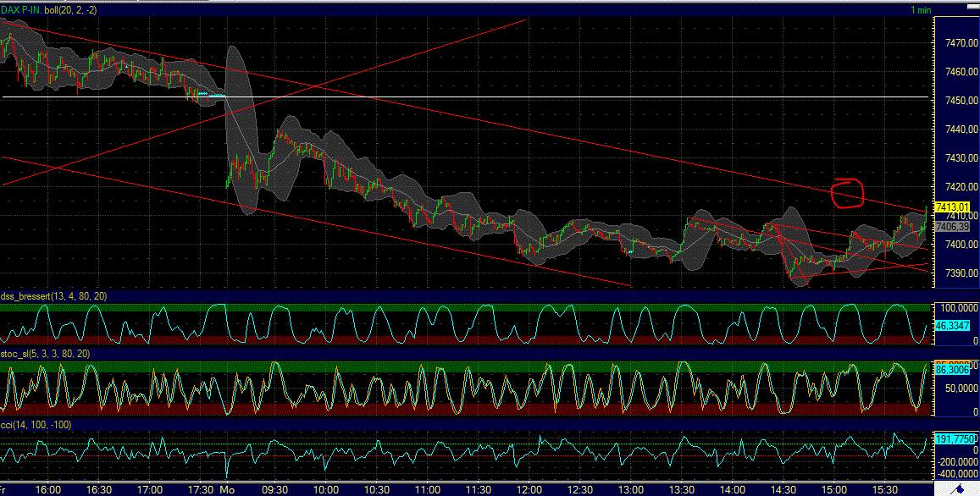Click the yellow 7413.01 price tag

(x=952, y=207)
